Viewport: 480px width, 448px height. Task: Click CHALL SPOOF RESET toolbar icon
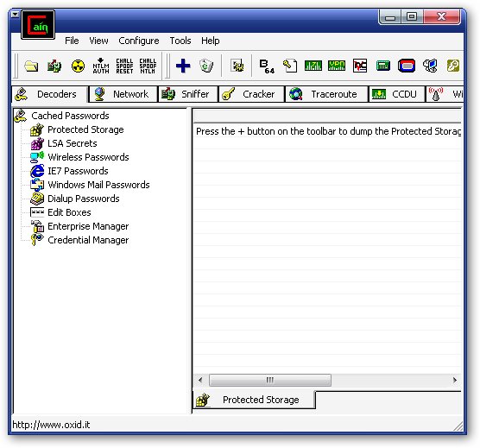coord(124,66)
